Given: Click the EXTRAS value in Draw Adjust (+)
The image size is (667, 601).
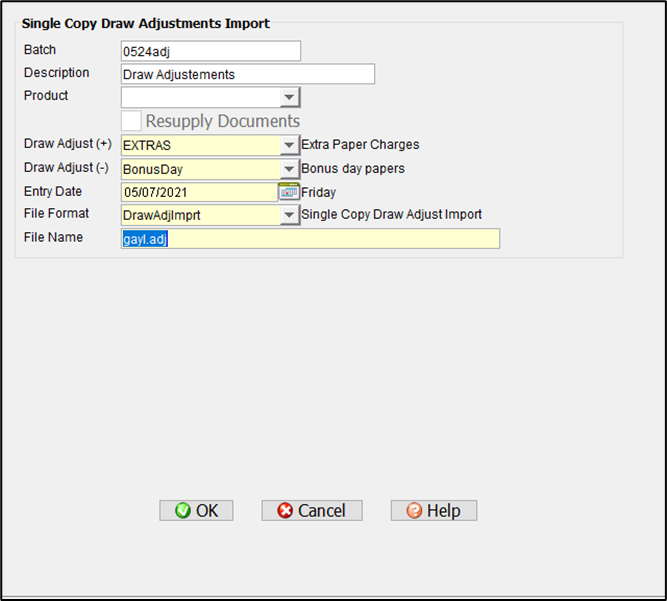Looking at the screenshot, I should [200, 145].
